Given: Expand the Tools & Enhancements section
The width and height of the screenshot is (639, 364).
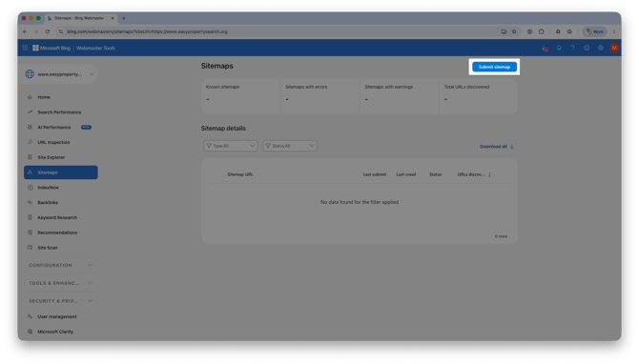Looking at the screenshot, I should [x=61, y=283].
